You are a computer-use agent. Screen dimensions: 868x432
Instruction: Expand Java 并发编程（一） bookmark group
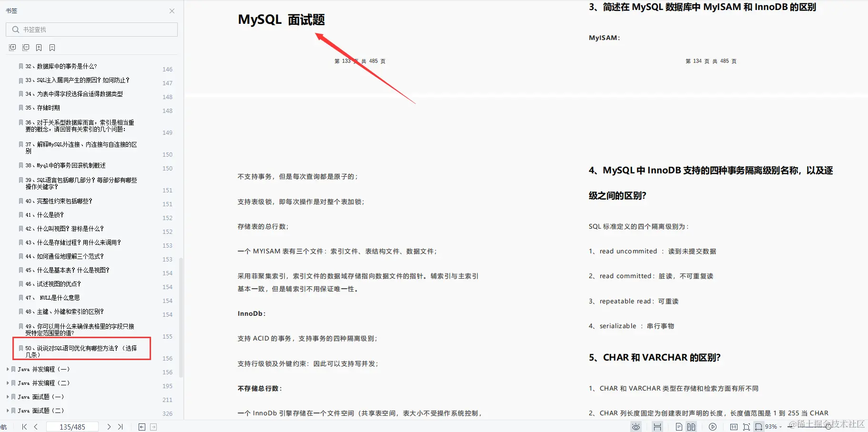click(x=8, y=370)
